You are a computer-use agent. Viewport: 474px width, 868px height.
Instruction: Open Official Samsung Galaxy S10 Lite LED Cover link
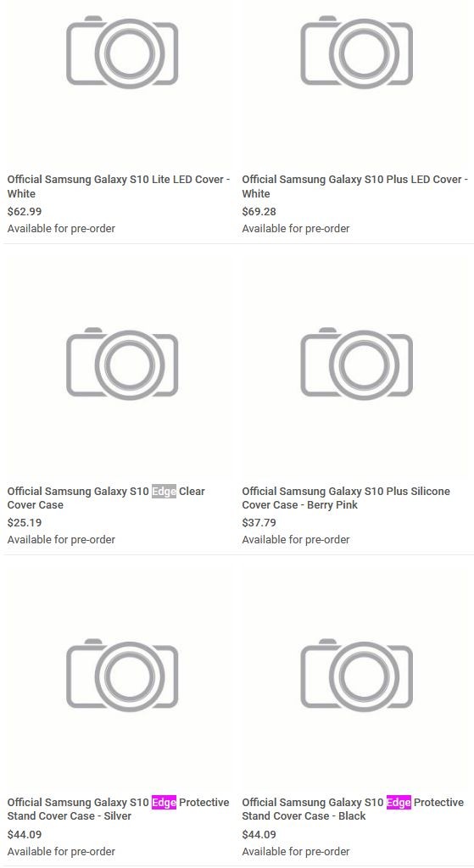pos(119,186)
